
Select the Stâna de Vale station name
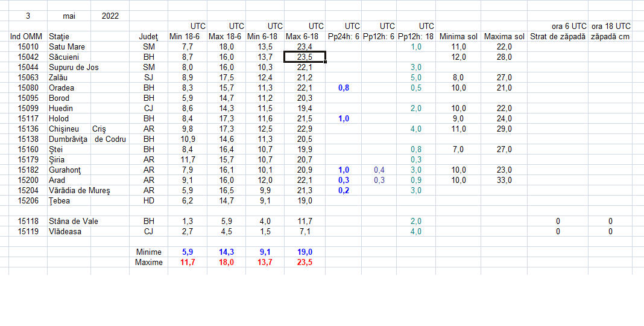coord(74,222)
